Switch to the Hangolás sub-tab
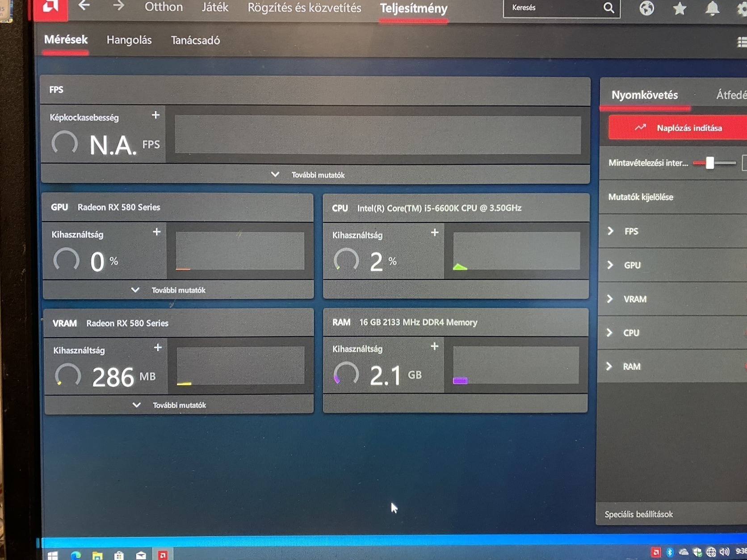The image size is (747, 560). pyautogui.click(x=129, y=40)
